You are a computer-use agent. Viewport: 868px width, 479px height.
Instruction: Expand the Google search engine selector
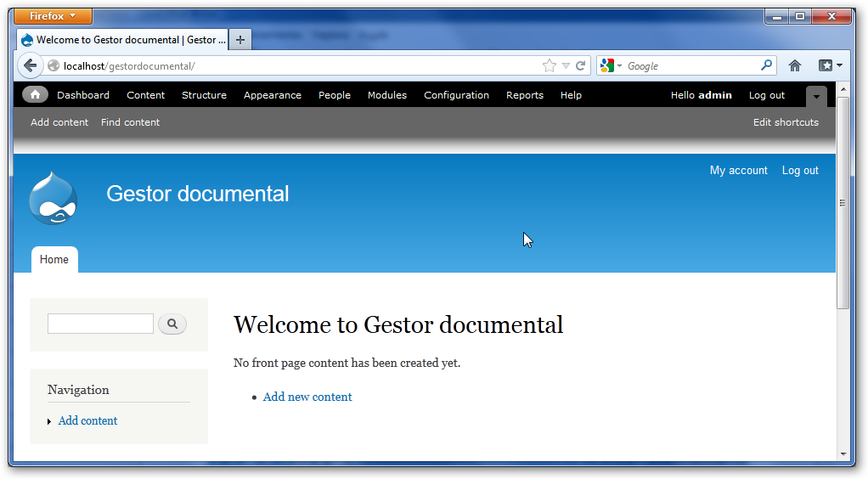point(611,65)
